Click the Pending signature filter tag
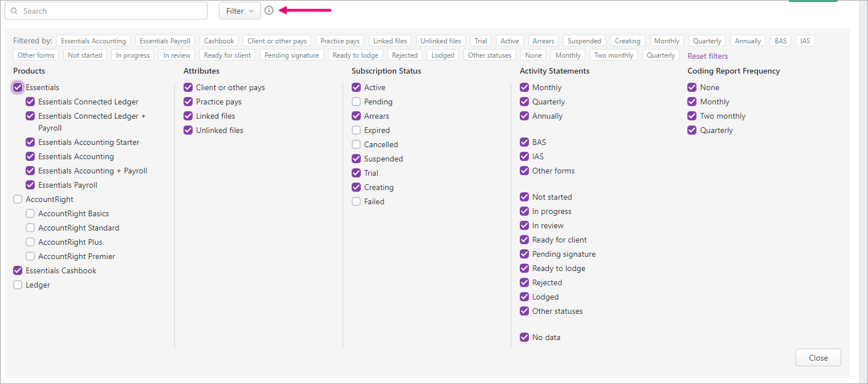868x384 pixels. pos(292,55)
